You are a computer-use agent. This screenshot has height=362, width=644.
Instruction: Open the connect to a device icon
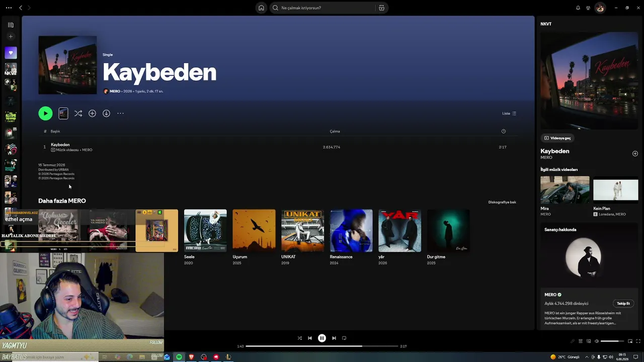click(x=588, y=341)
